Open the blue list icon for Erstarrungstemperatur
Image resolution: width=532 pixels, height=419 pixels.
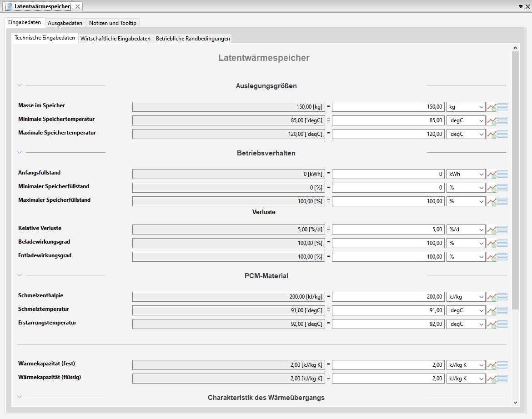[502, 324]
